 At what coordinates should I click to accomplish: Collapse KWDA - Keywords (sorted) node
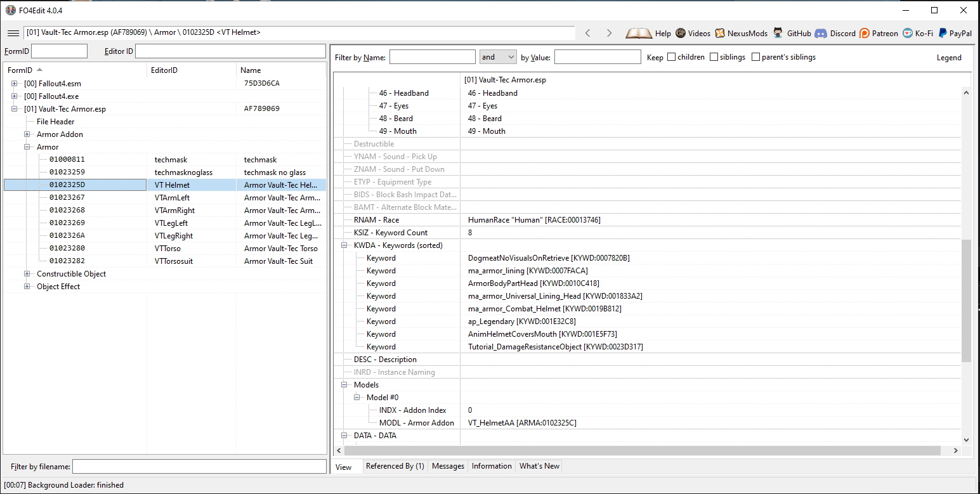click(x=344, y=245)
